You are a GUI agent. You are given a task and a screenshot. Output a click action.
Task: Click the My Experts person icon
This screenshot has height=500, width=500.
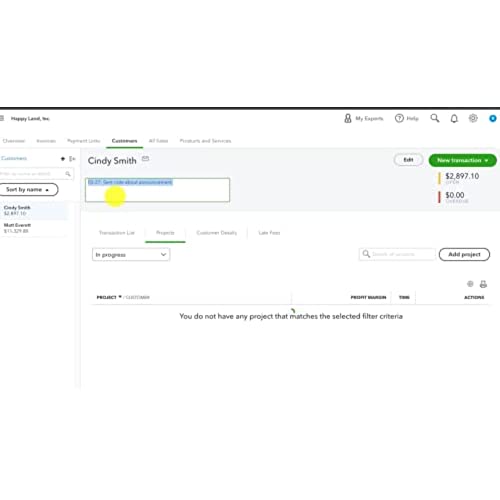348,118
